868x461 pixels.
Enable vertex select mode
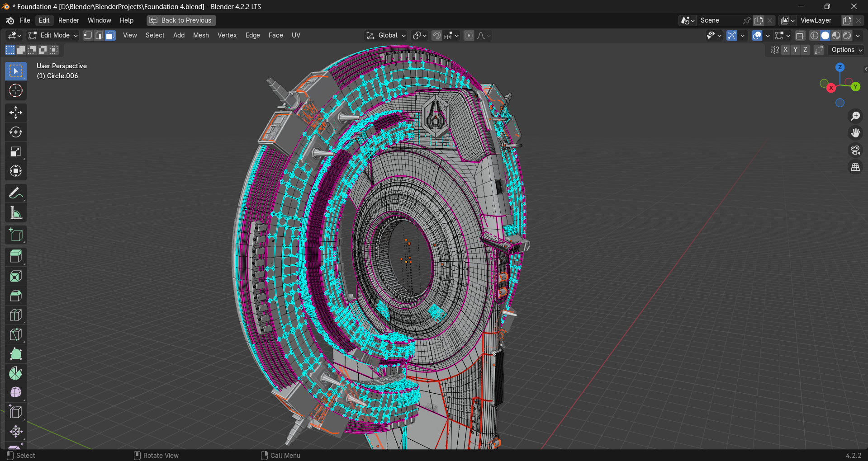point(88,35)
